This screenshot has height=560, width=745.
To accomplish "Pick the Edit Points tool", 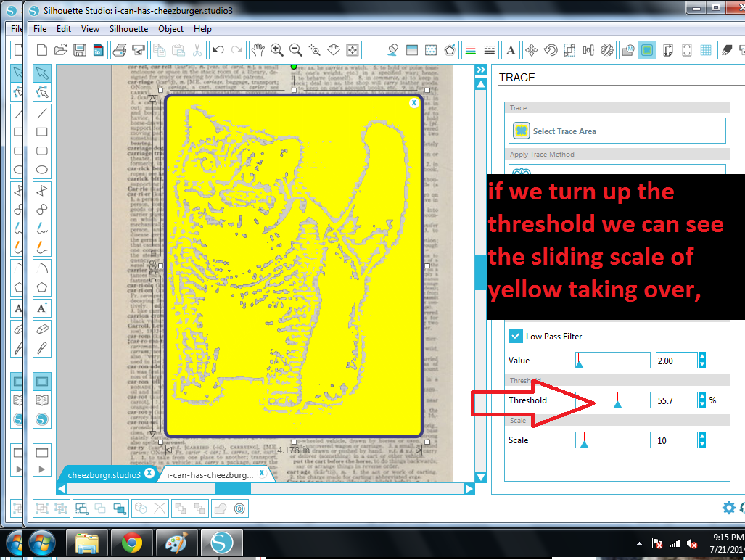I will coord(42,91).
